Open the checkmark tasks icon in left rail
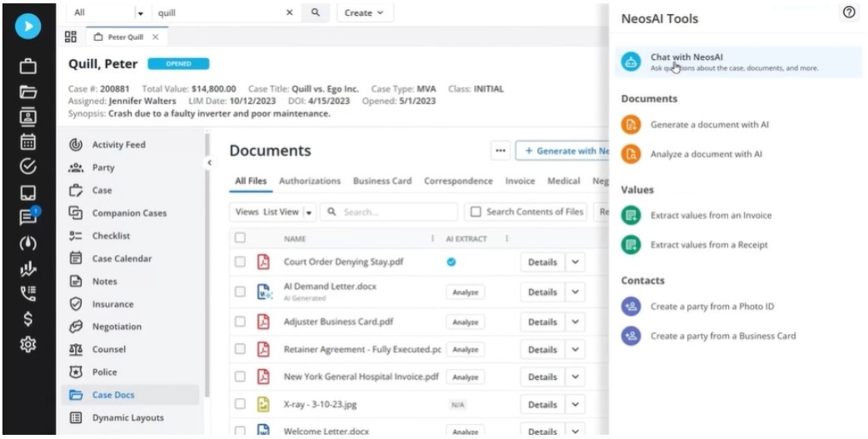 [x=27, y=166]
